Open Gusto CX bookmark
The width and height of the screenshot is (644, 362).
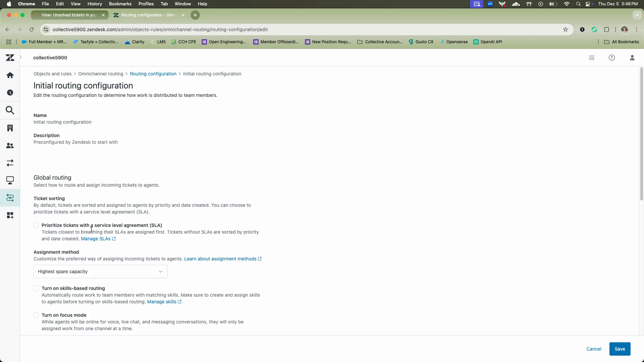tap(421, 42)
